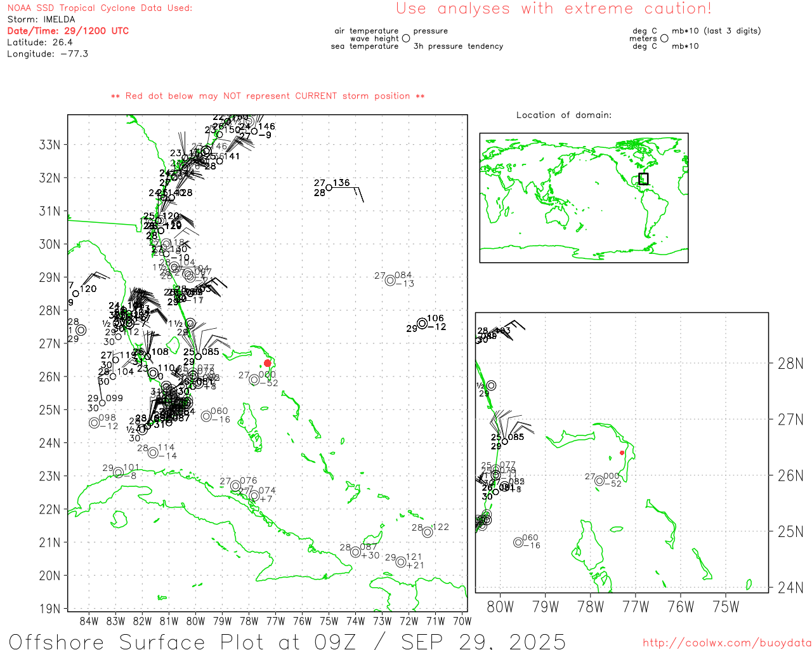Click the 'Use analyses with extreme caution!' warning
The width and height of the screenshot is (812, 650).
point(554,9)
